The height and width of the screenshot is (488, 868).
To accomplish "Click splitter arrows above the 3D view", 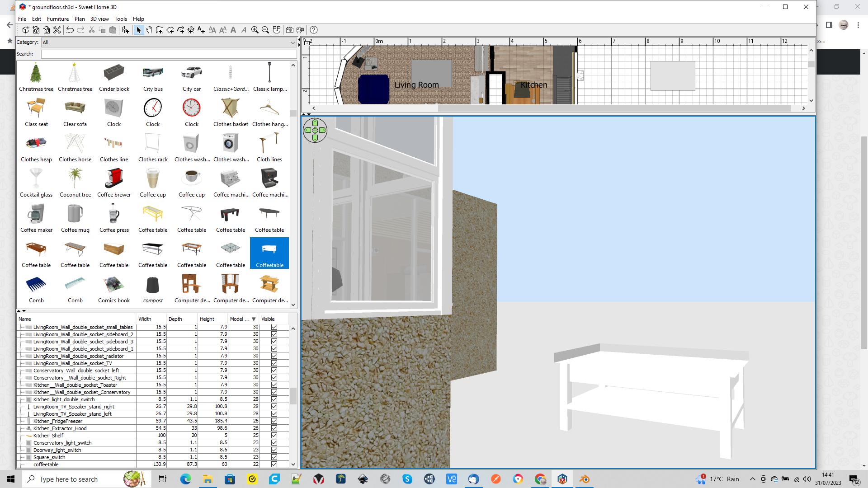I will (306, 114).
